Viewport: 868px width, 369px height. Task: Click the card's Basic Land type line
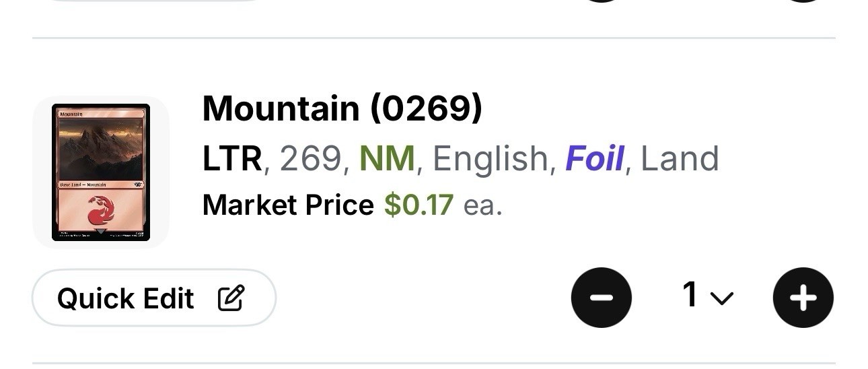[83, 184]
